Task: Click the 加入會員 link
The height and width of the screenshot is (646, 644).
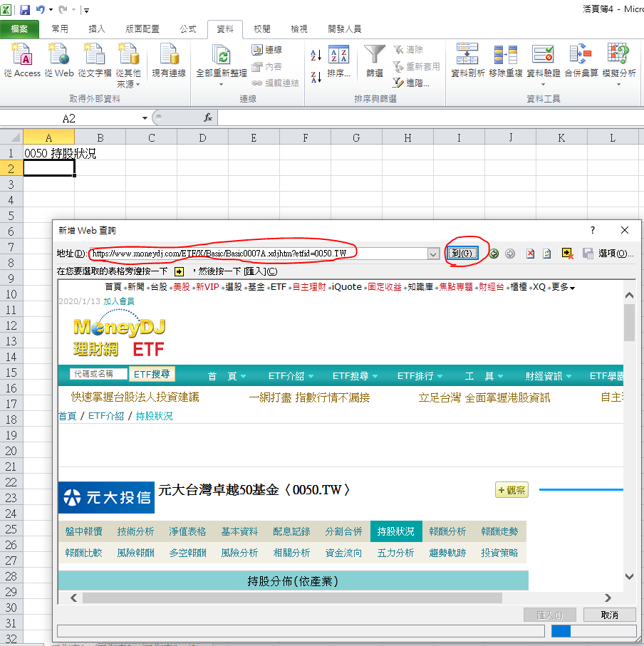Action: click(x=119, y=301)
